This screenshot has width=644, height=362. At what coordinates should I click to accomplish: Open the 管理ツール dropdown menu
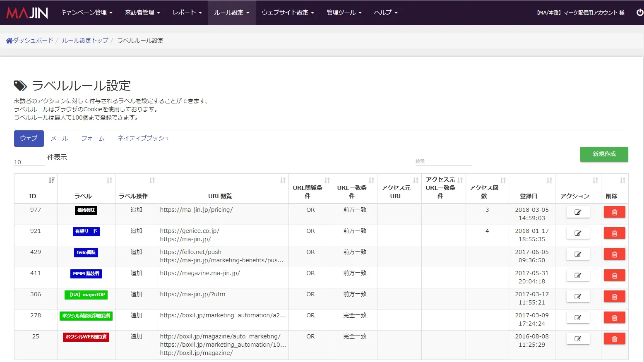click(344, 12)
